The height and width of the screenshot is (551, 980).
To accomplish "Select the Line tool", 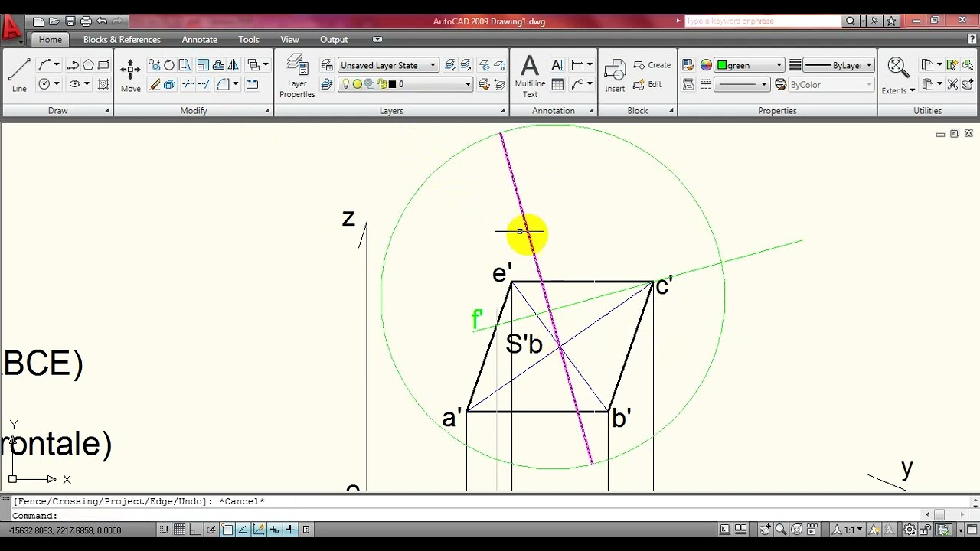I will [x=19, y=75].
